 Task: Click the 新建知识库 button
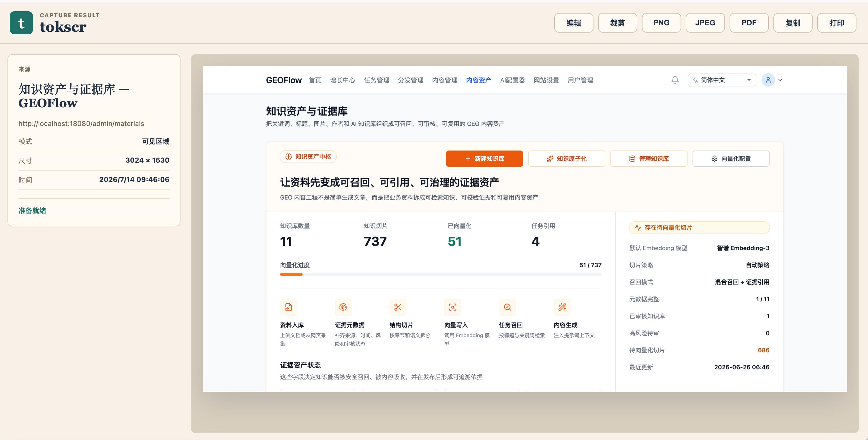point(484,159)
